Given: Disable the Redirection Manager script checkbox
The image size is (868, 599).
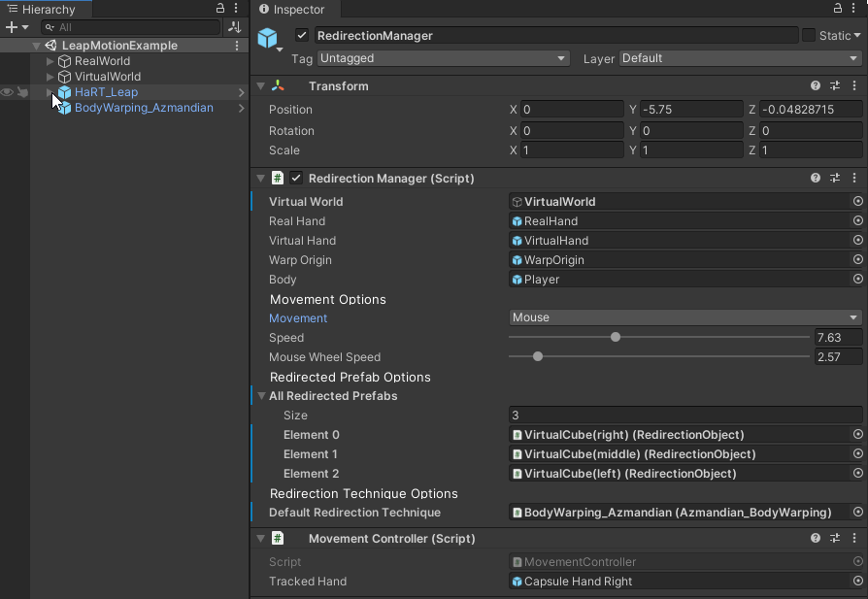Looking at the screenshot, I should pyautogui.click(x=296, y=179).
